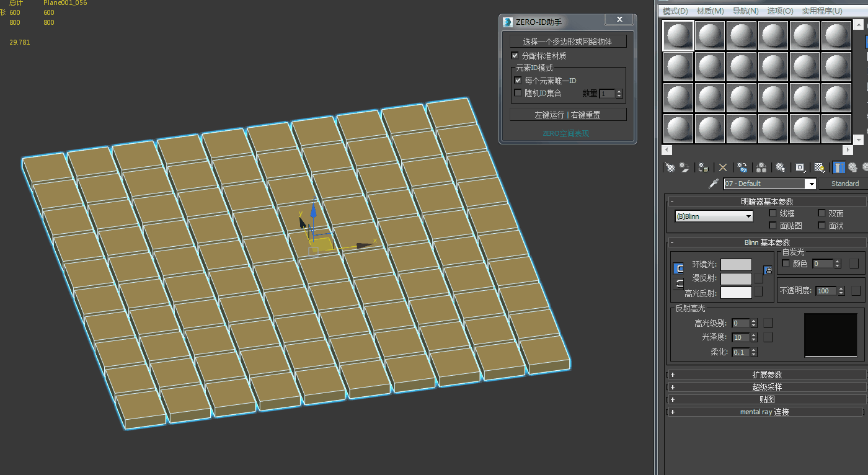Enable 双面 two-sided checkbox
The height and width of the screenshot is (475, 868).
point(821,213)
